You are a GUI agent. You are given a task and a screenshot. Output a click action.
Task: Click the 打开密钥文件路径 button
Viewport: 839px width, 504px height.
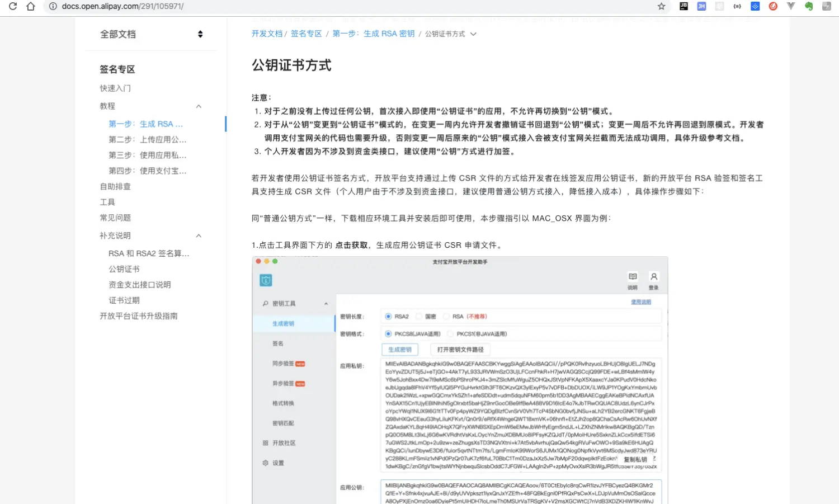pos(460,350)
